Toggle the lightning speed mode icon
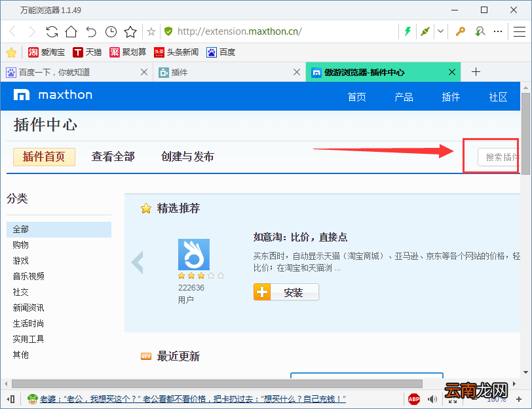This screenshot has width=532, height=409. [x=408, y=31]
